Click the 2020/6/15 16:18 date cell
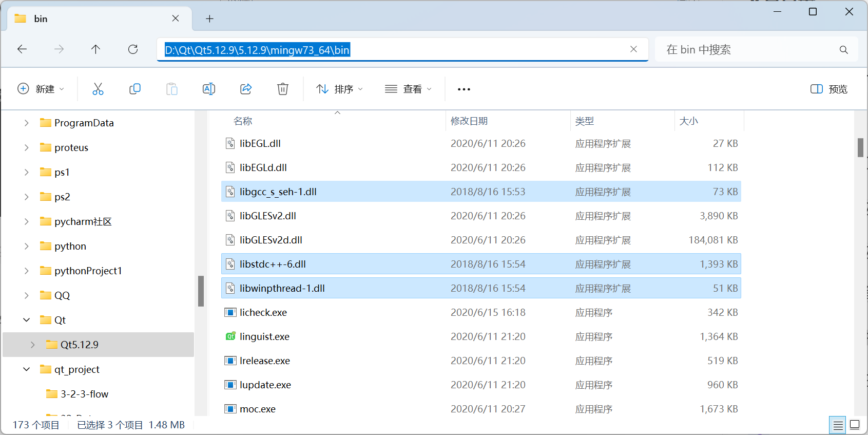 [488, 312]
